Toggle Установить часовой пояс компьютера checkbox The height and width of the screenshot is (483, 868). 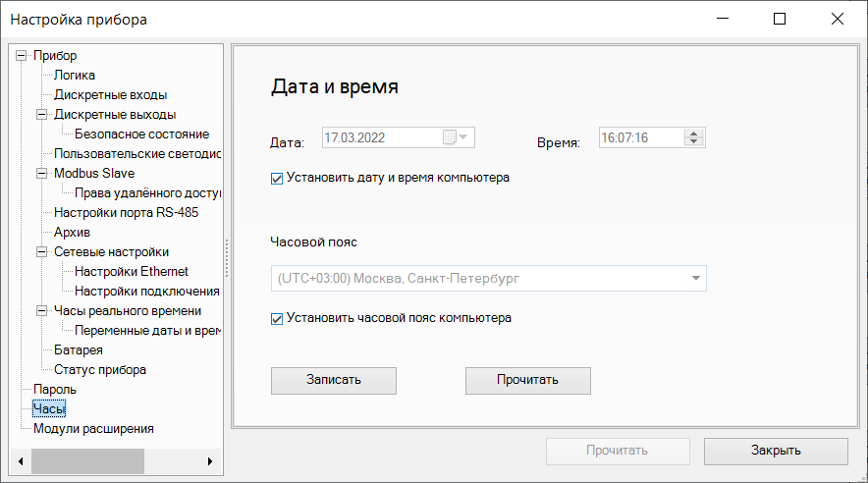276,318
